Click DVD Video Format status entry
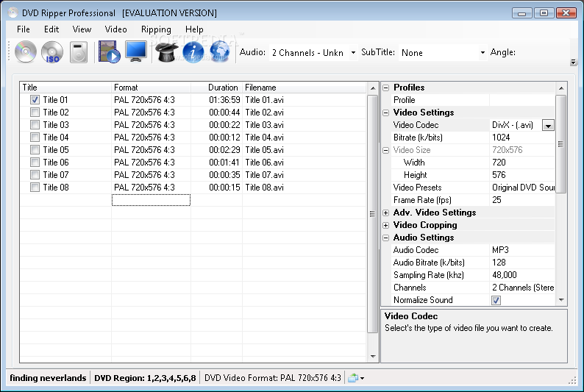 click(273, 378)
